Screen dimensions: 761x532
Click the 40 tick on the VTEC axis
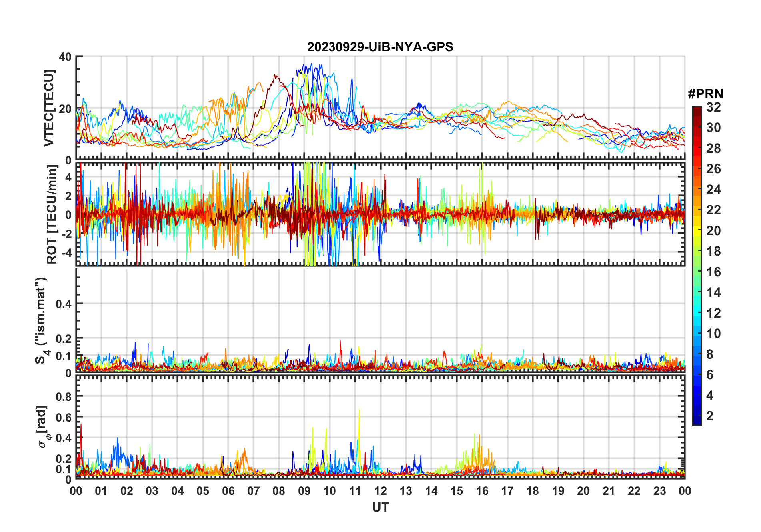pos(65,57)
